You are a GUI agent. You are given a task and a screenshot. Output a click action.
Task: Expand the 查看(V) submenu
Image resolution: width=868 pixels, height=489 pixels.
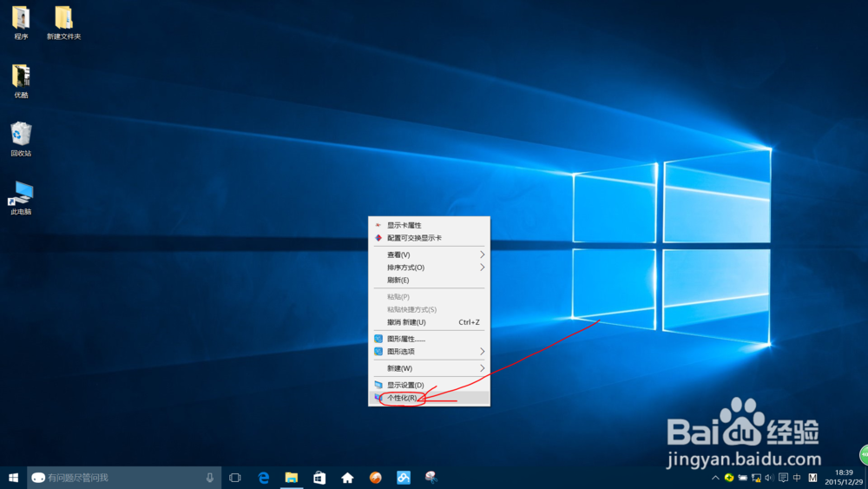[x=429, y=254]
